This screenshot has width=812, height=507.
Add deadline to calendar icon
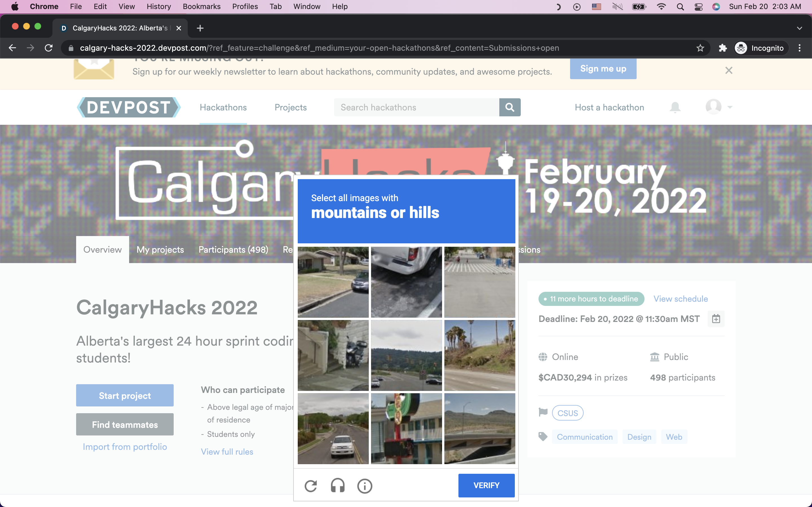tap(716, 319)
